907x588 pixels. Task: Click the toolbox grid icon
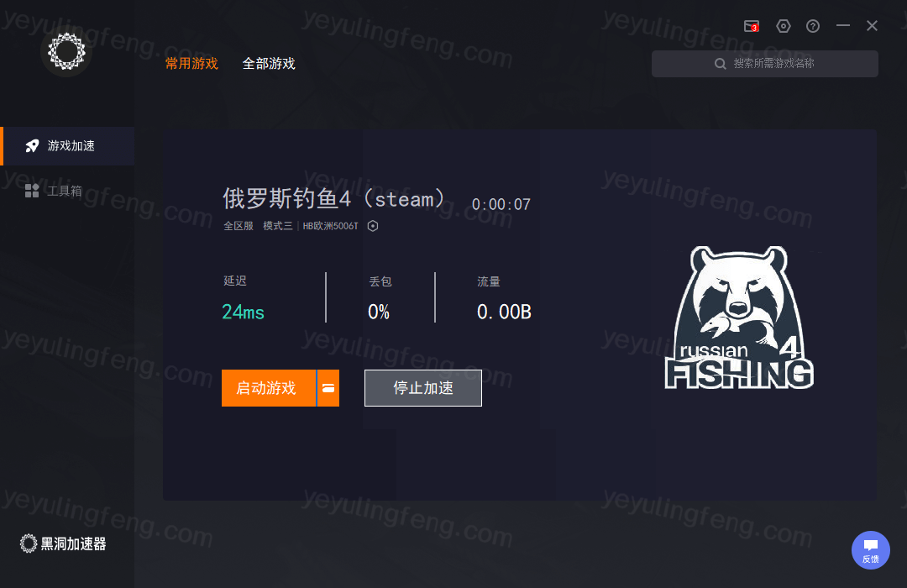click(x=32, y=191)
